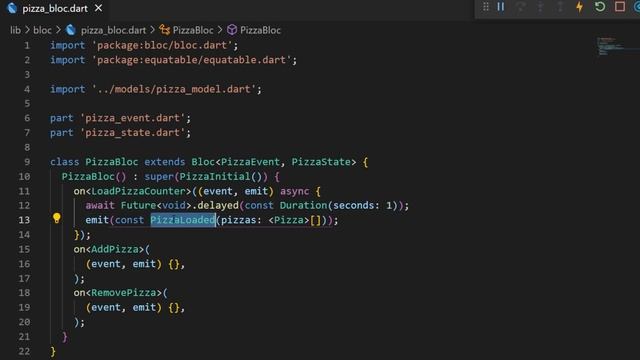The height and width of the screenshot is (360, 640).
Task: Click line number 9 in the gutter
Action: [x=27, y=162]
